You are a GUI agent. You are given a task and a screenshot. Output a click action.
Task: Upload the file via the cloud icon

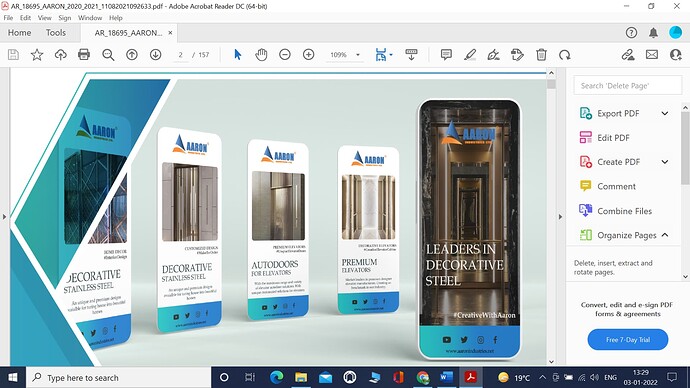(x=61, y=55)
